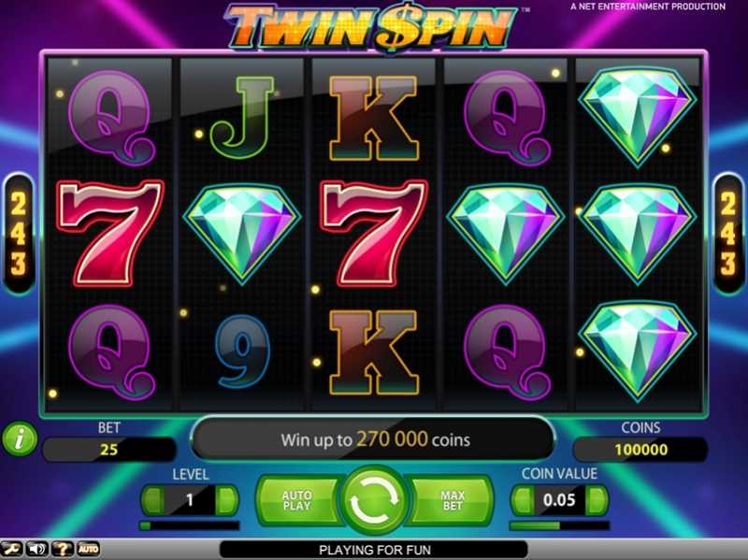The image size is (748, 560).
Task: Decrease the bet level with left arrow
Action: (153, 500)
